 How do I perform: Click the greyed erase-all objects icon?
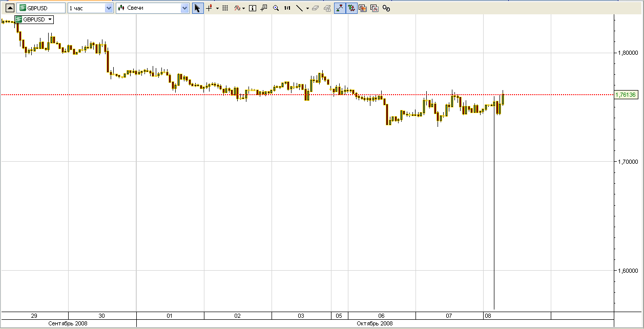(x=327, y=8)
